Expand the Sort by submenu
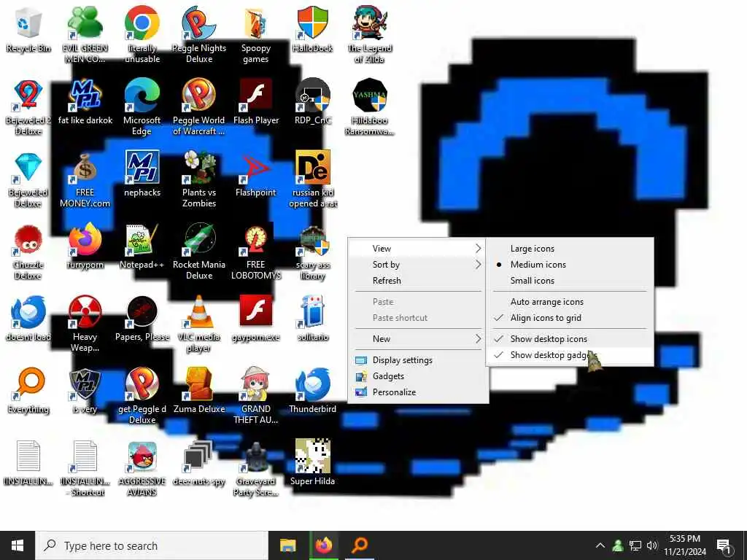 418,264
